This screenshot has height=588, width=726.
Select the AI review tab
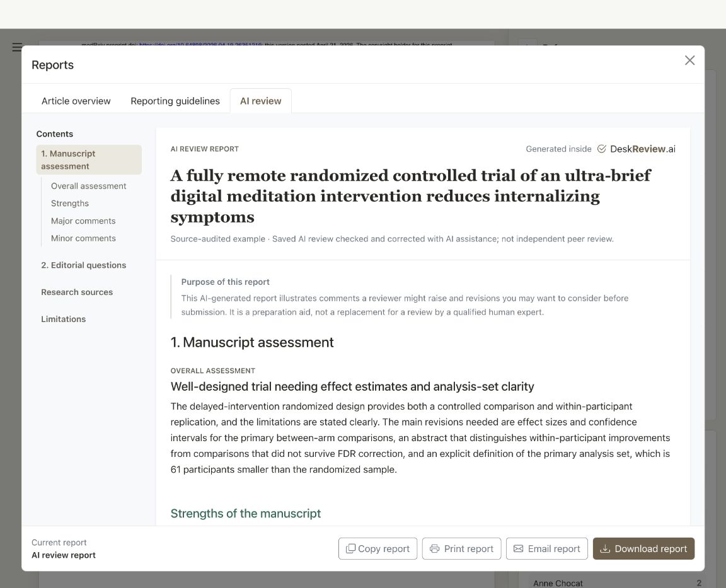pos(261,101)
